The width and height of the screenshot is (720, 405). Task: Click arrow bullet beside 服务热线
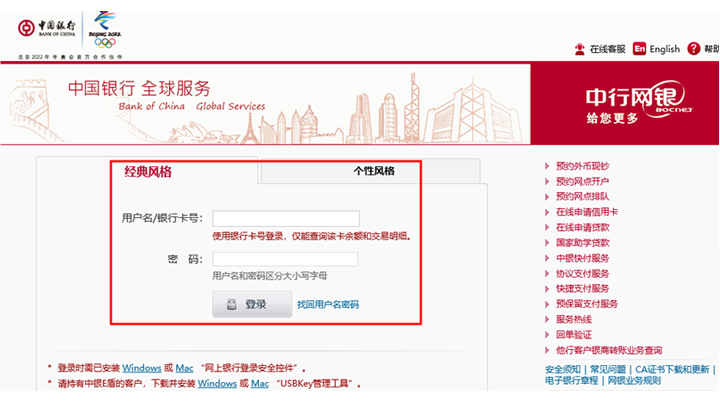click(x=547, y=320)
